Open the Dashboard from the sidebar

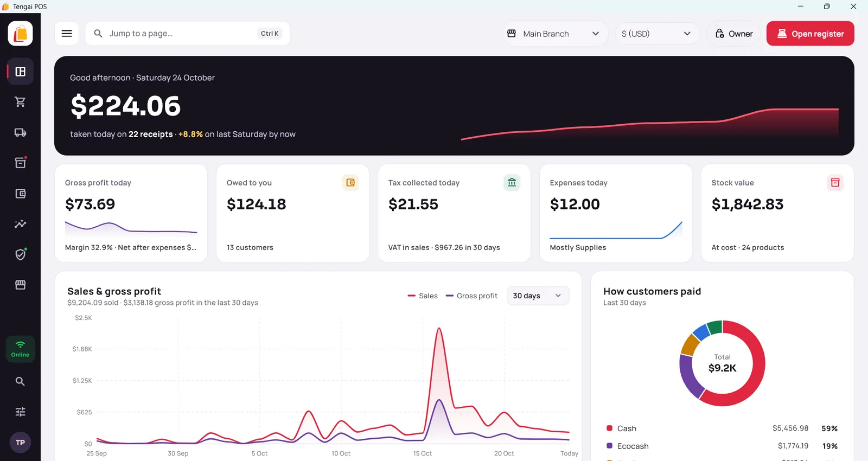tap(20, 72)
